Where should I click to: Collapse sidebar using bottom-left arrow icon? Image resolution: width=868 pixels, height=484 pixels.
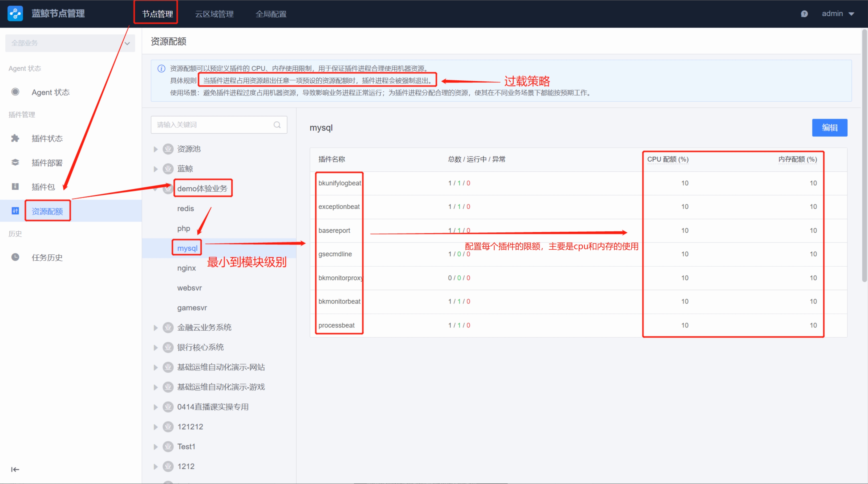pos(15,469)
